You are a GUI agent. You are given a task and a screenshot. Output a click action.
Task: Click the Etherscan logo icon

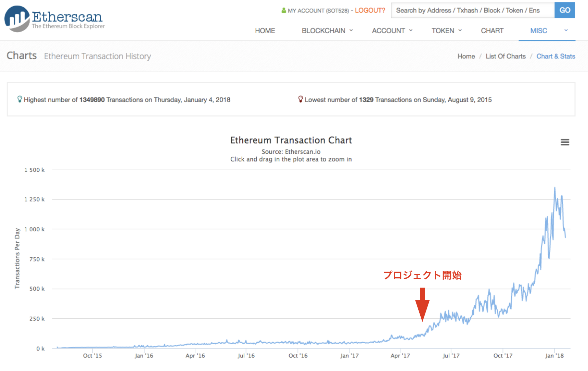pyautogui.click(x=17, y=18)
